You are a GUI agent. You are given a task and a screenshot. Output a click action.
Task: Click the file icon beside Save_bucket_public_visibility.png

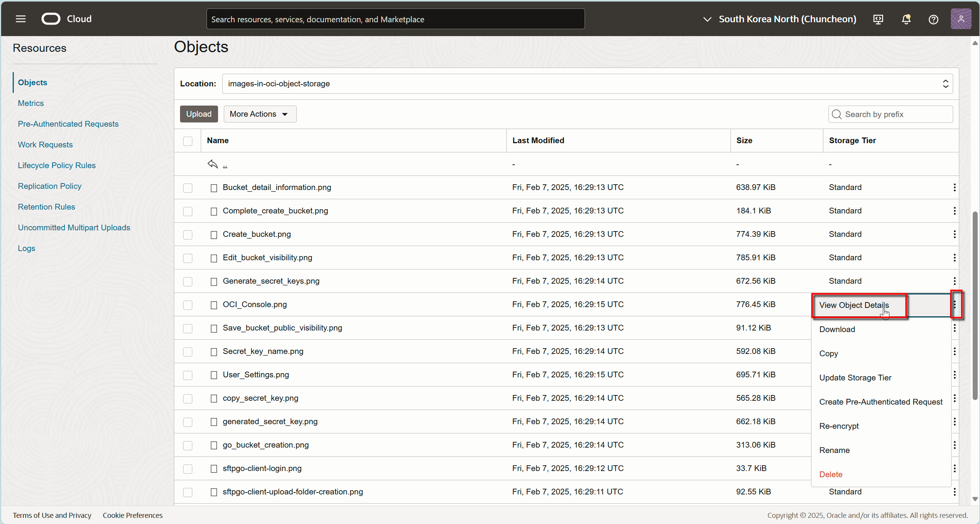pos(214,328)
